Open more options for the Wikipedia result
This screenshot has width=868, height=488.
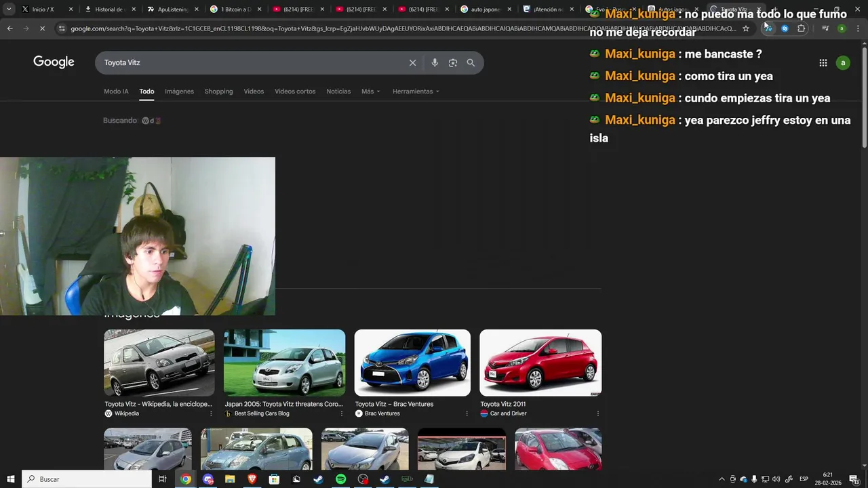click(x=211, y=413)
